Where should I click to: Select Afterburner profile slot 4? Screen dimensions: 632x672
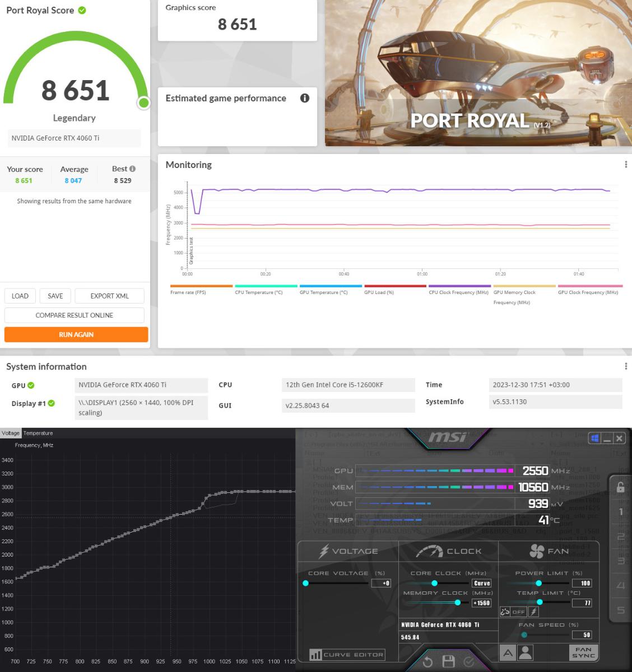pos(620,586)
